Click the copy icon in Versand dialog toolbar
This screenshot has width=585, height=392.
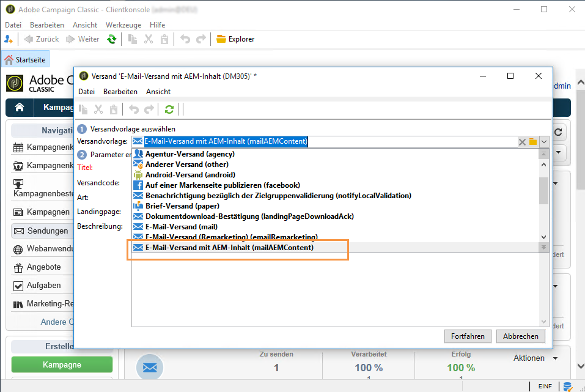[x=83, y=109]
